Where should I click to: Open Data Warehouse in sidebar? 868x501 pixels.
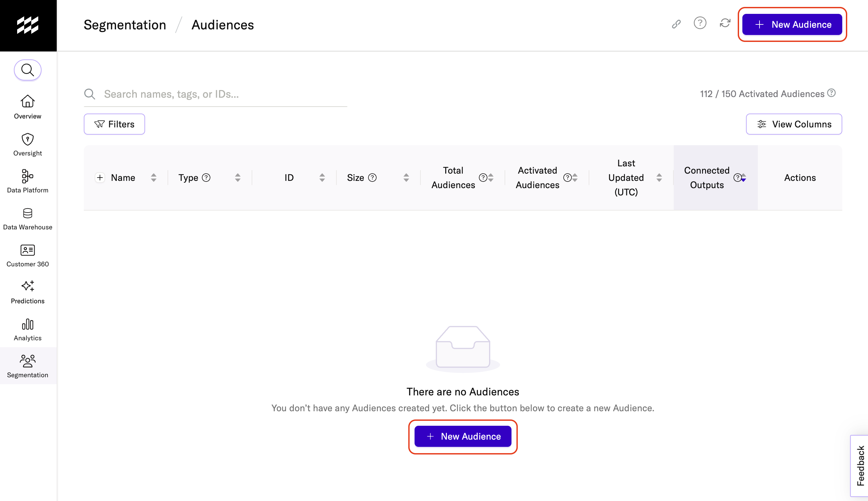[x=27, y=218]
